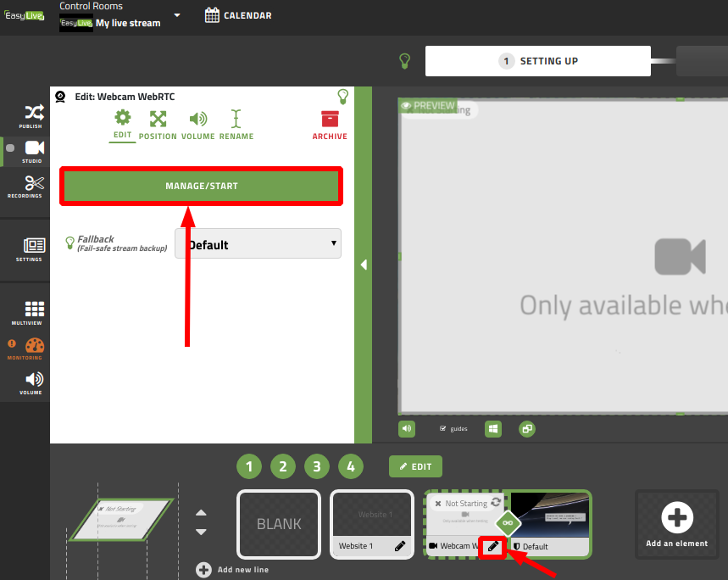This screenshot has height=580, width=728.
Task: Switch to the Edit tab
Action: click(x=123, y=125)
